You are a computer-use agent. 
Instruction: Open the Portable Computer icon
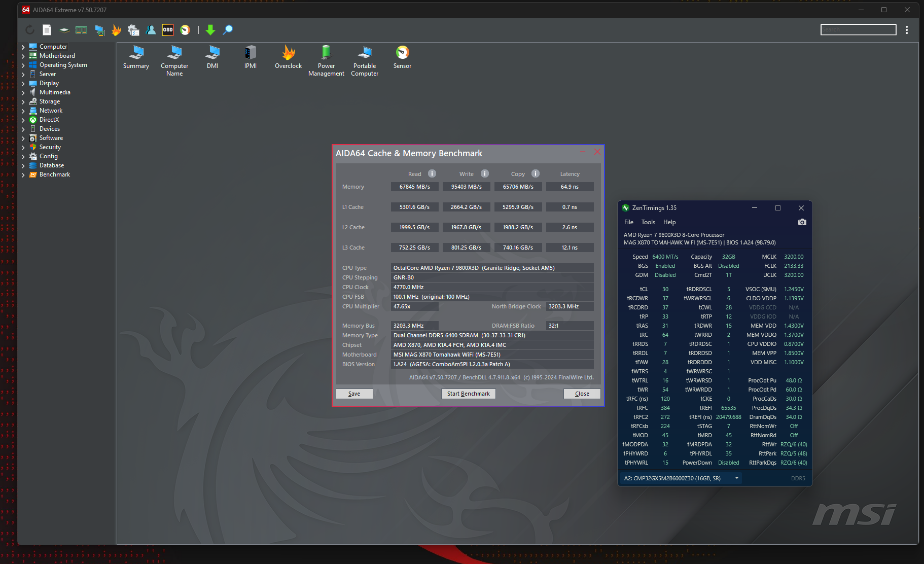(x=365, y=61)
